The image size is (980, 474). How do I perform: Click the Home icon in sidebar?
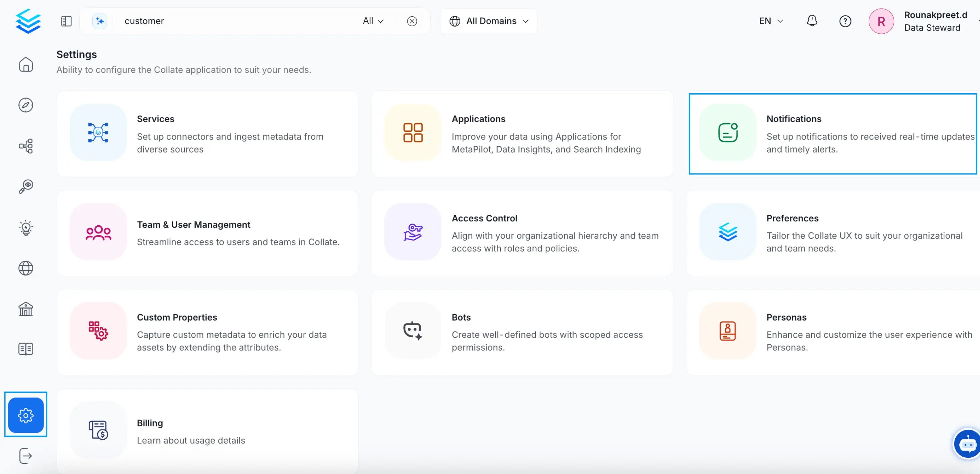tap(26, 64)
